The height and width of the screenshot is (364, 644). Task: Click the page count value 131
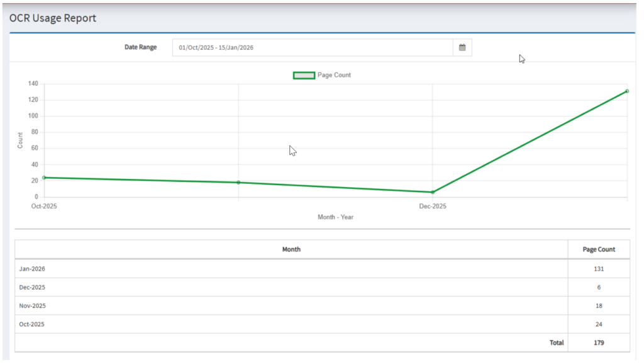[599, 269]
